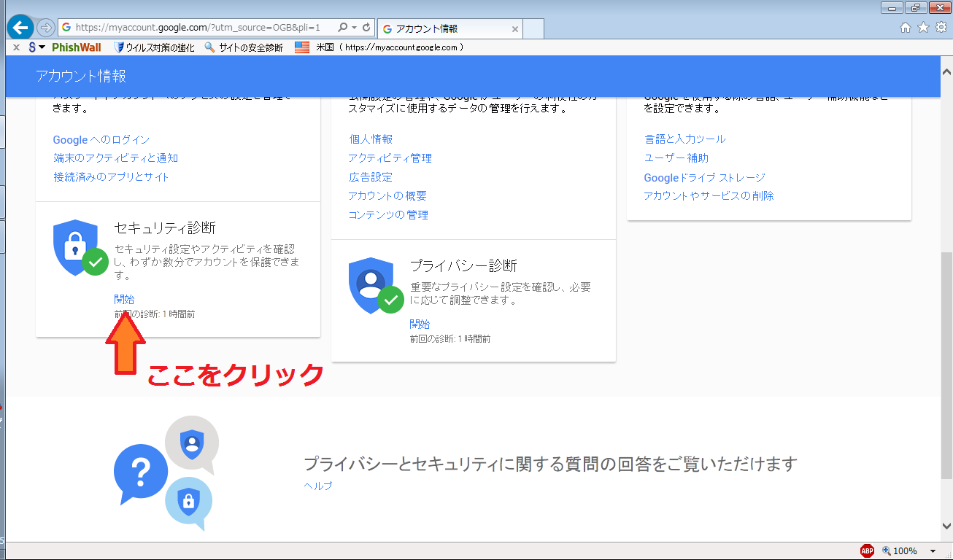This screenshot has height=560, width=953.
Task: Click the セキュリティ診断 shield lock icon
Action: click(x=79, y=248)
